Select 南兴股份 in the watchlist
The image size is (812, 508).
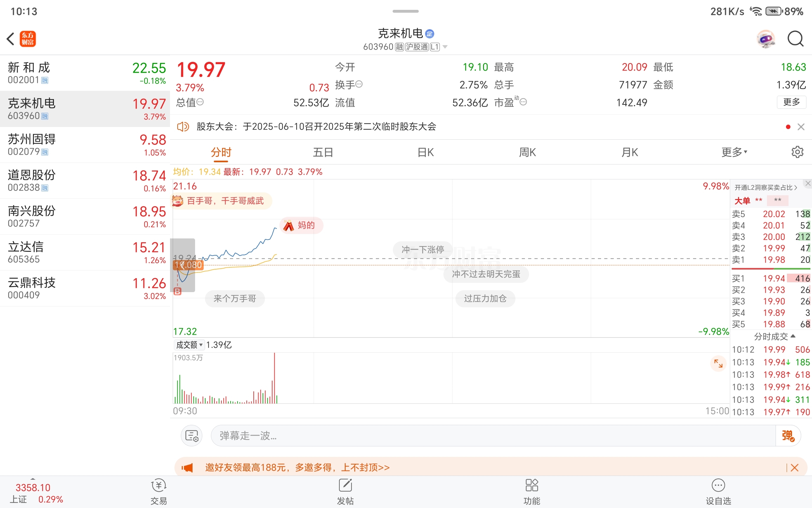[85, 217]
